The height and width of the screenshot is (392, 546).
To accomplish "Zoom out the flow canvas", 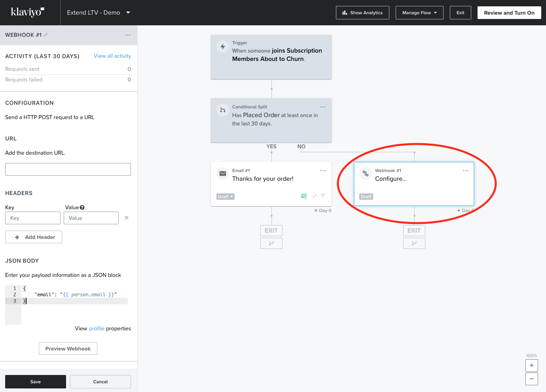I will 532,379.
